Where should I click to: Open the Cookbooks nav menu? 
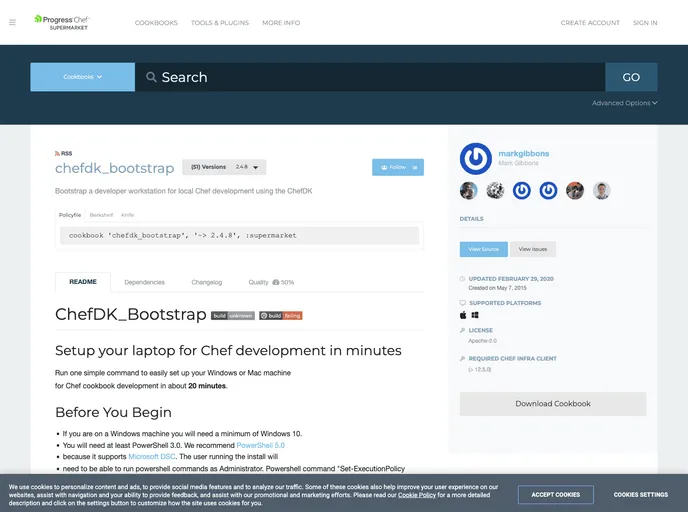click(156, 23)
